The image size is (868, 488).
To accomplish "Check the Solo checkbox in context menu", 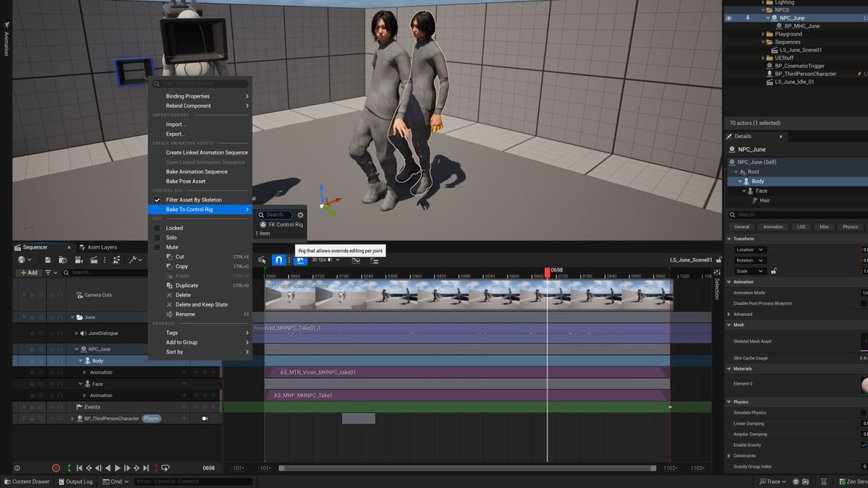I will [x=157, y=237].
